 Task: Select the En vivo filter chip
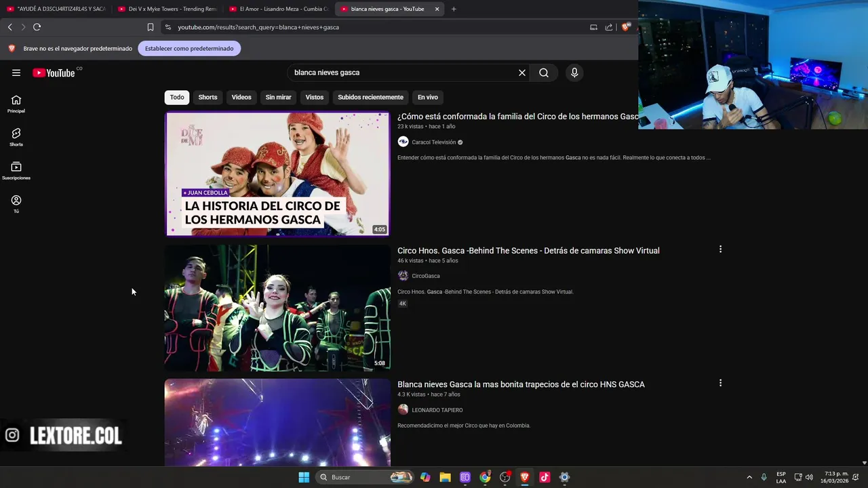point(428,97)
